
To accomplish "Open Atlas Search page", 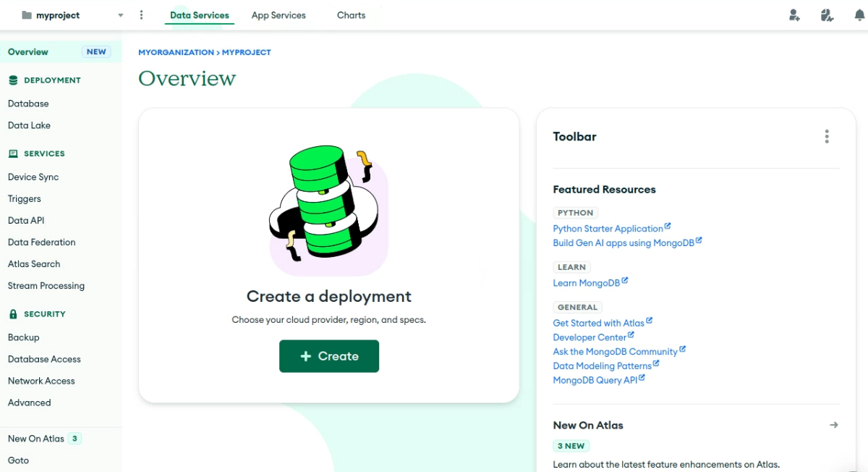I will [34, 264].
